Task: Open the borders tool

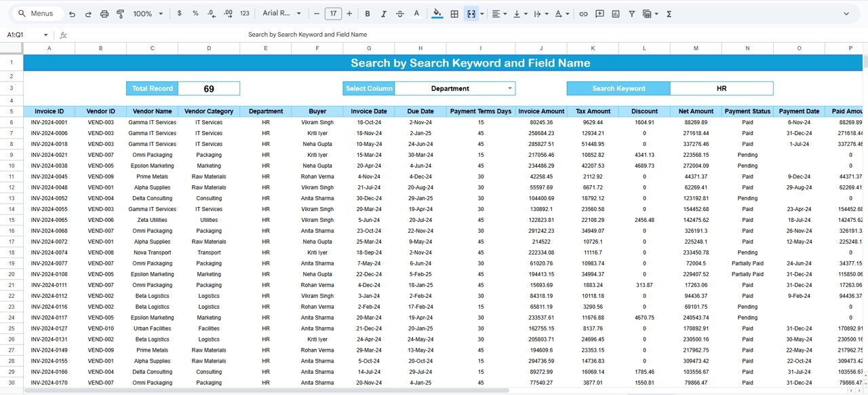Action: click(x=454, y=14)
